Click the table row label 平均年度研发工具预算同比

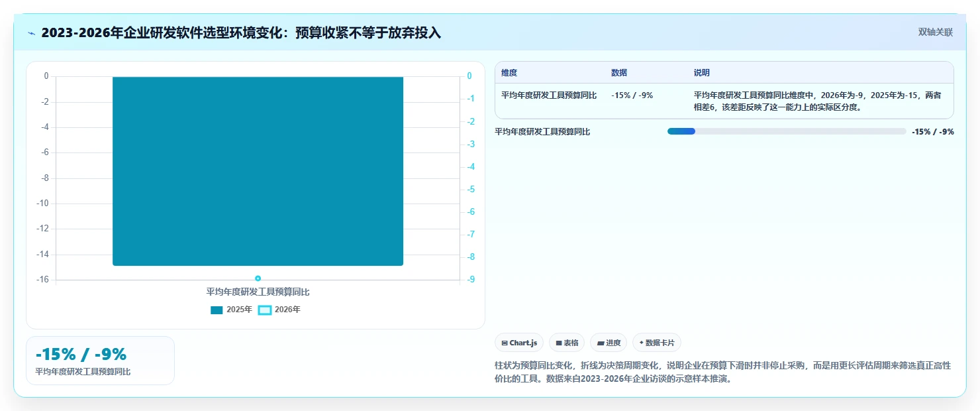point(549,95)
